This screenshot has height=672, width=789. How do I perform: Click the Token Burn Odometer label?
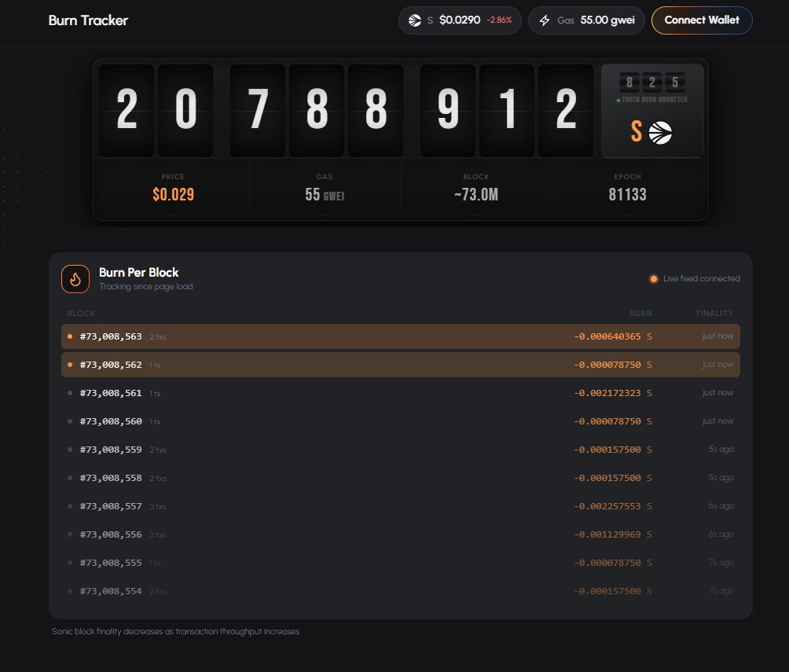(x=654, y=100)
